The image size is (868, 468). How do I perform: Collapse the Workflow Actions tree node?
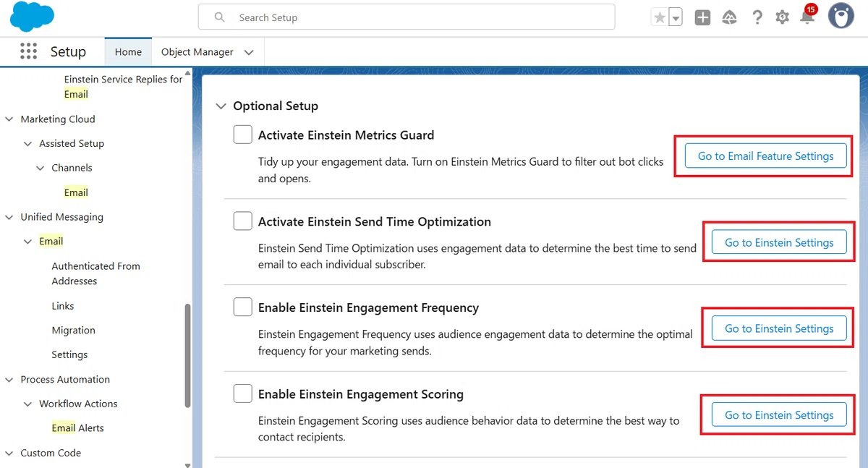coord(28,404)
